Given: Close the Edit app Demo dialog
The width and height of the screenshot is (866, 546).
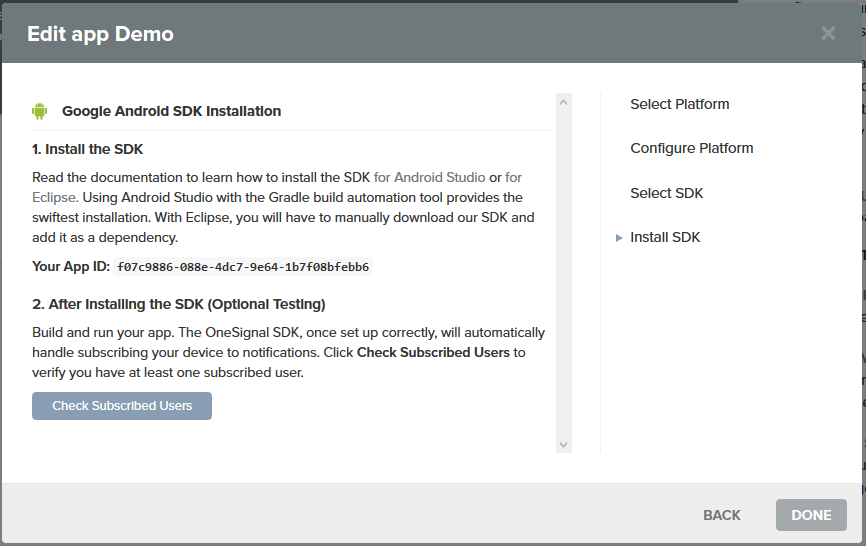Looking at the screenshot, I should click(x=828, y=33).
